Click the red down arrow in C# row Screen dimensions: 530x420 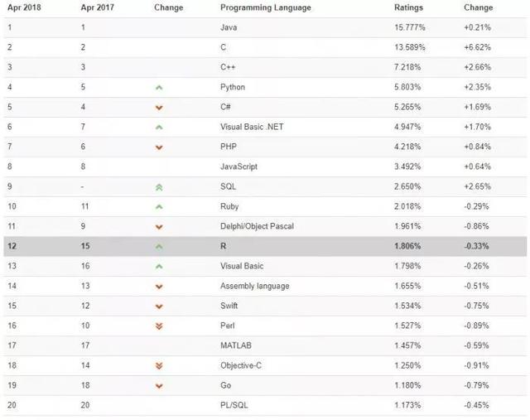[159, 107]
